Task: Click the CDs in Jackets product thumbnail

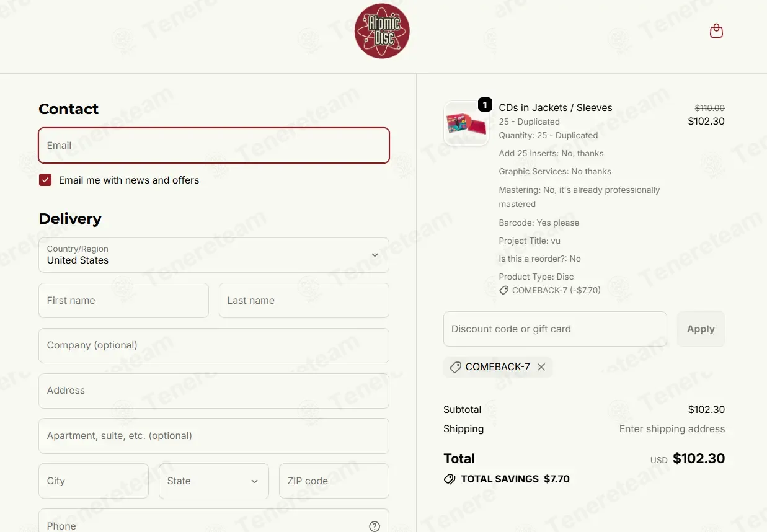Action: (466, 123)
